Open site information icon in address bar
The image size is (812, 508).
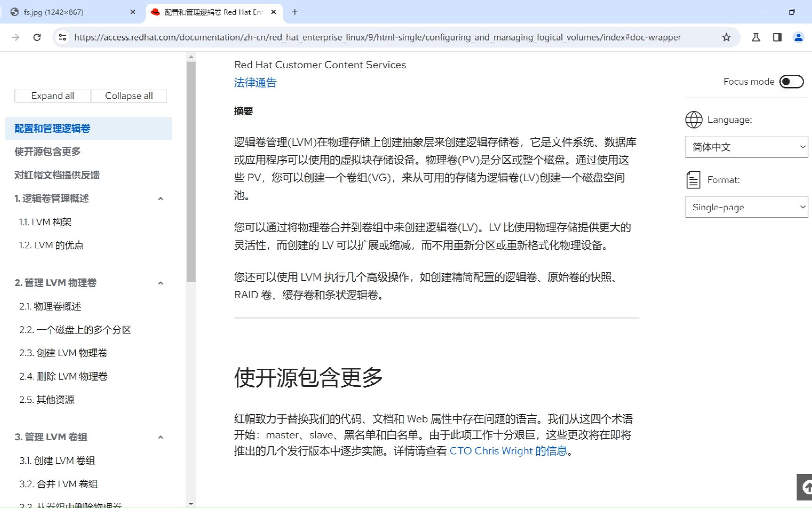(62, 37)
